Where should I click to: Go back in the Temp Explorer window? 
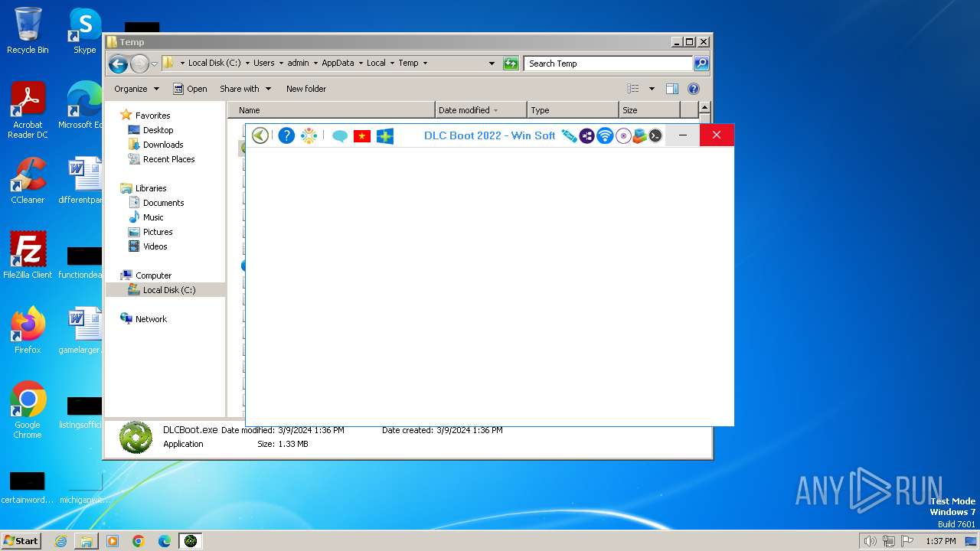pos(118,64)
